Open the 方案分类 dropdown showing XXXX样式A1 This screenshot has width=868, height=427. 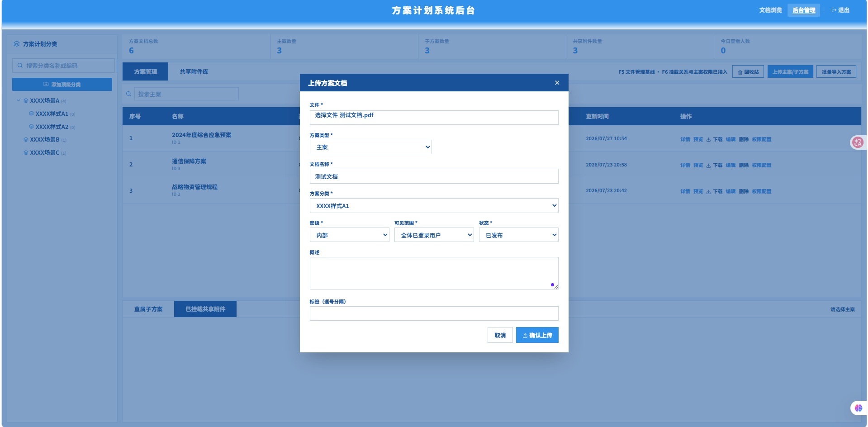coord(434,206)
